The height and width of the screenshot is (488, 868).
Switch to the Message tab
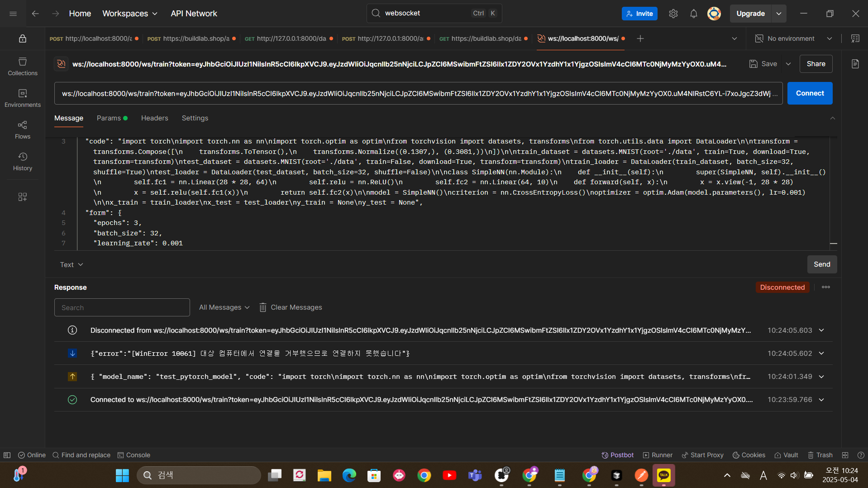(69, 118)
